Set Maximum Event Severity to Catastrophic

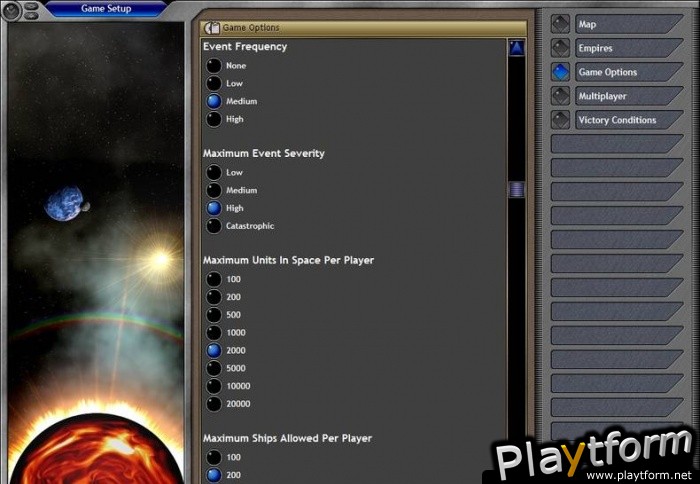pyautogui.click(x=214, y=226)
